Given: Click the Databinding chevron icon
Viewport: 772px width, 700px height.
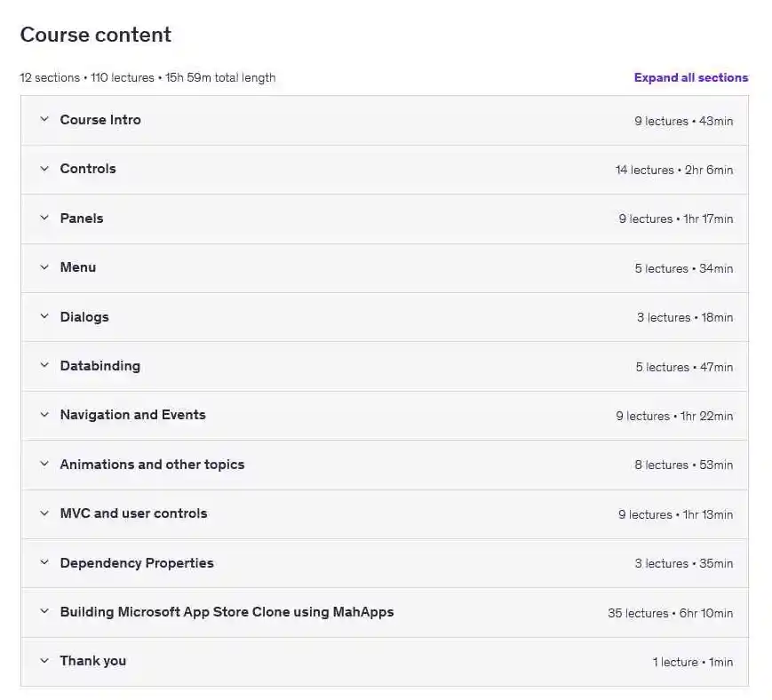Looking at the screenshot, I should [44, 366].
